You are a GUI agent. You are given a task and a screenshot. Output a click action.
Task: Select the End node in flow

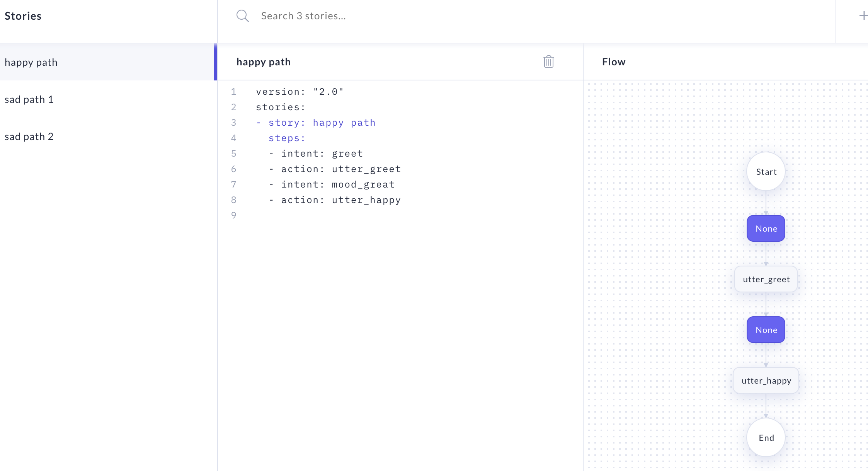766,438
